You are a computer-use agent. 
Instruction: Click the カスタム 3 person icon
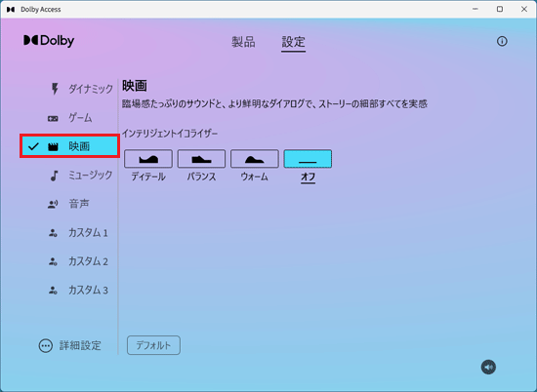(53, 291)
